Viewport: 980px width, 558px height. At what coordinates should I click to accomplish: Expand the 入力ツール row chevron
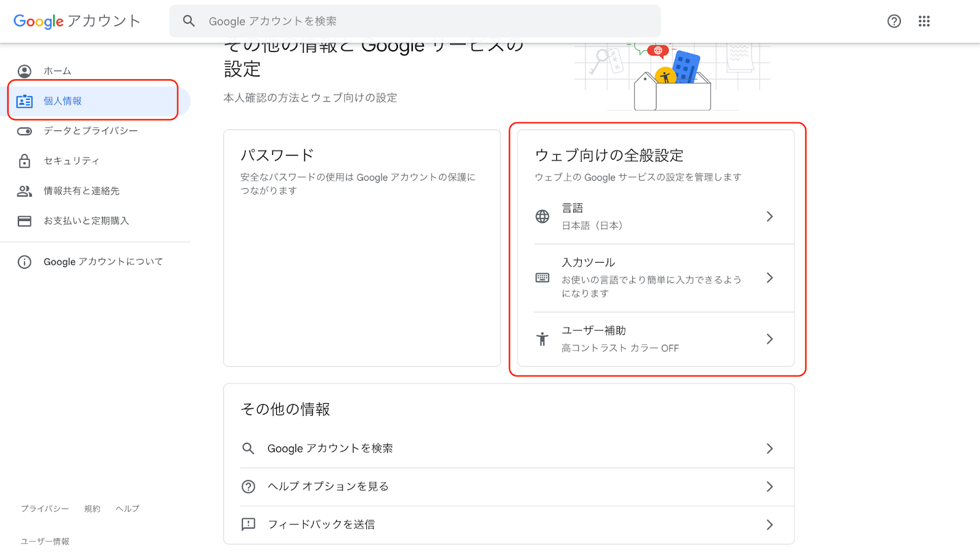[770, 277]
